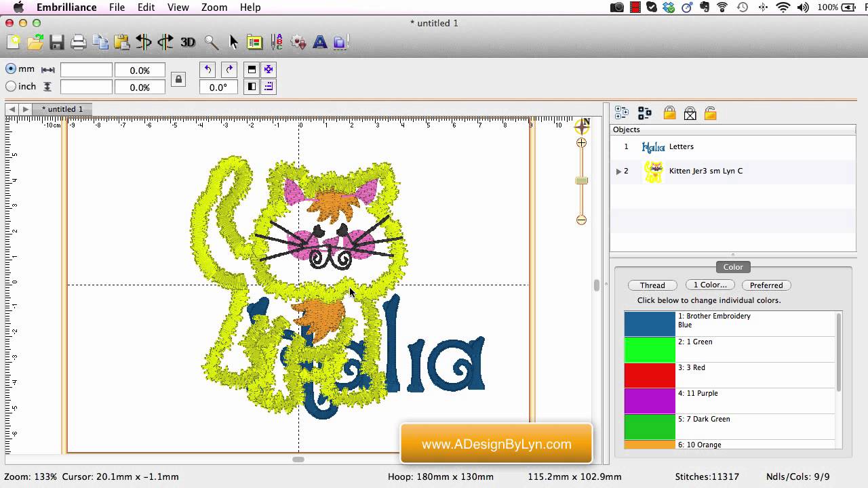Screen dimensions: 868x488
Task: Unlock objects with open padlock
Action: (710, 113)
